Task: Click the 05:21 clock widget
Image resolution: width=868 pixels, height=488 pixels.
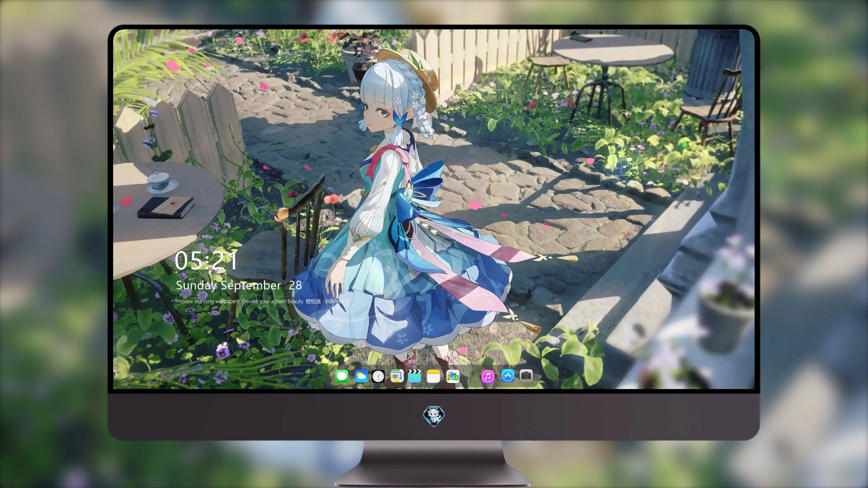Action: (206, 260)
